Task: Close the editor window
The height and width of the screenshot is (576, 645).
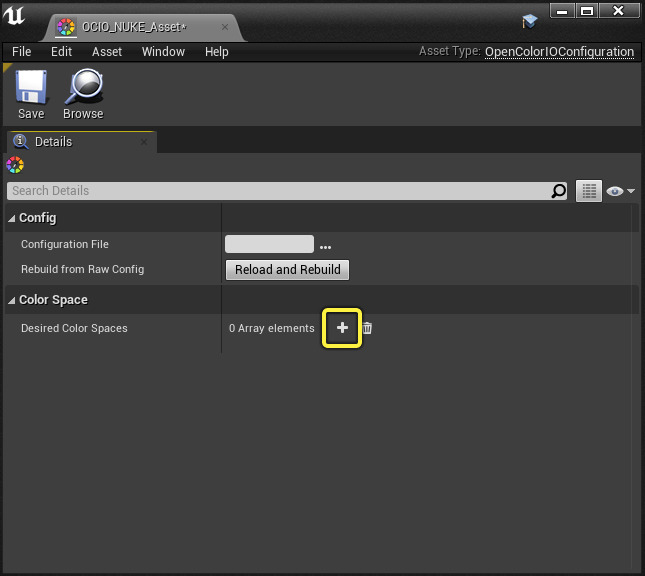Action: click(619, 11)
